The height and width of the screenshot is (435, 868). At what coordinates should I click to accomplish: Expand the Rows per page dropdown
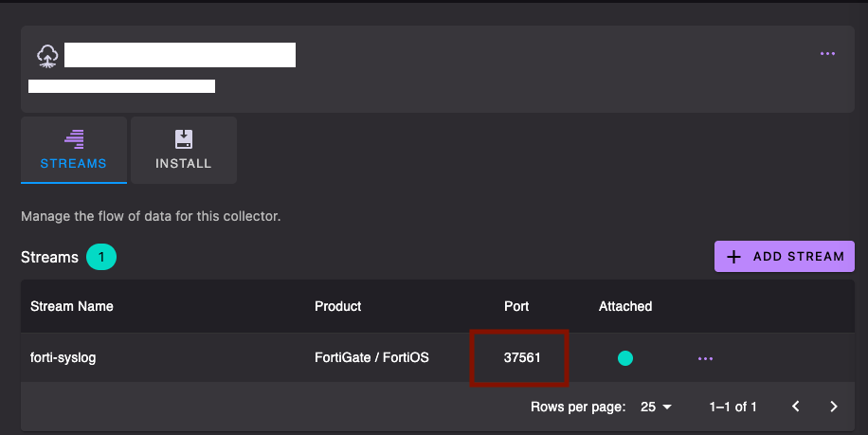[656, 407]
